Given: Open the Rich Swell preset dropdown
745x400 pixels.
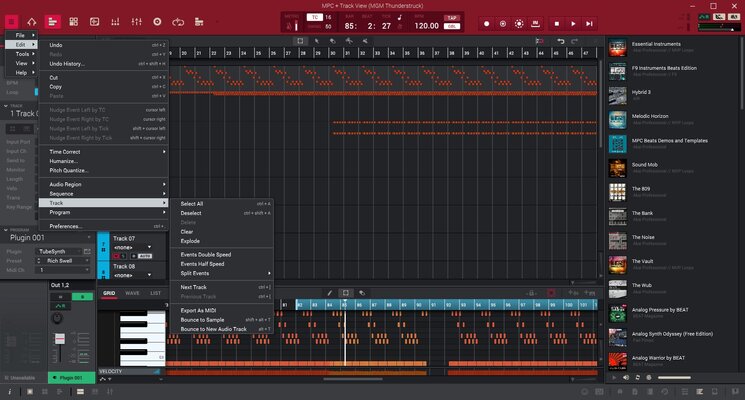Looking at the screenshot, I should coord(63,261).
